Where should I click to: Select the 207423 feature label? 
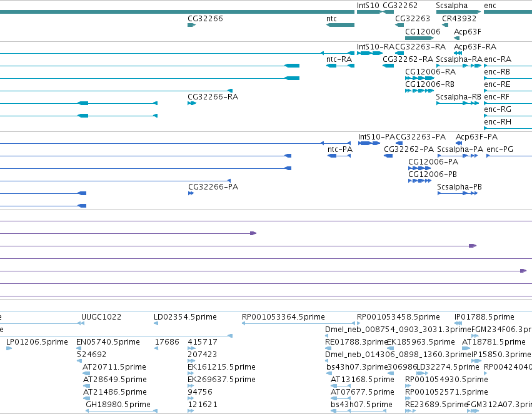coord(202,355)
